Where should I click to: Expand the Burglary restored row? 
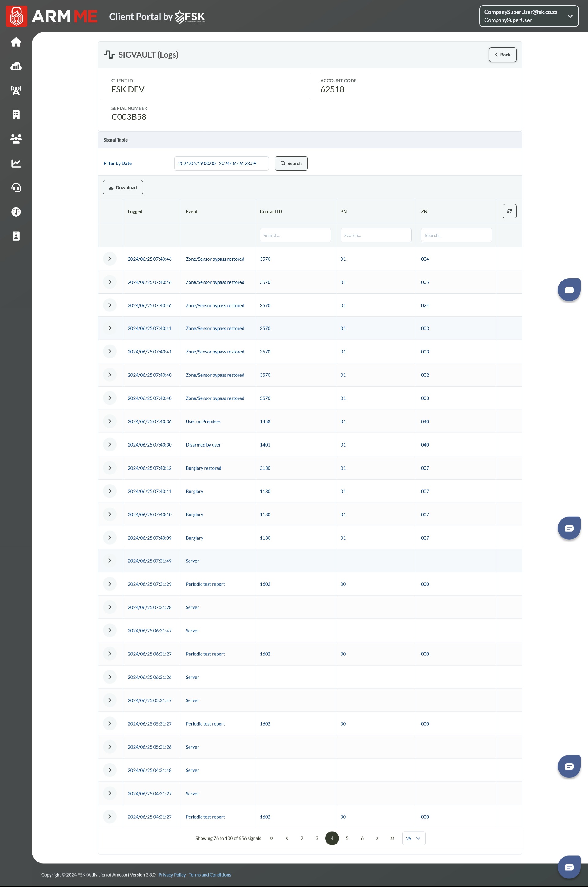110,468
